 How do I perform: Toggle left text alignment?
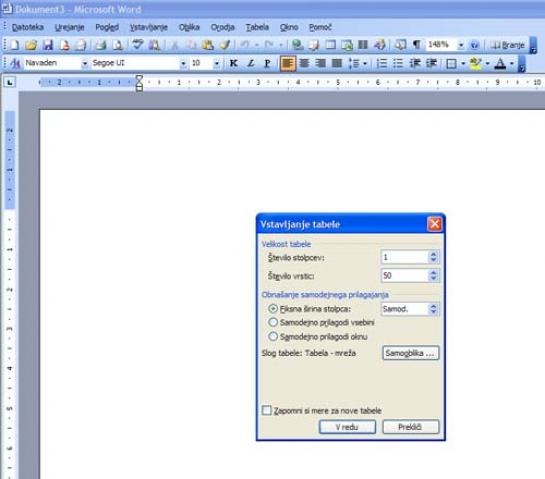point(288,63)
